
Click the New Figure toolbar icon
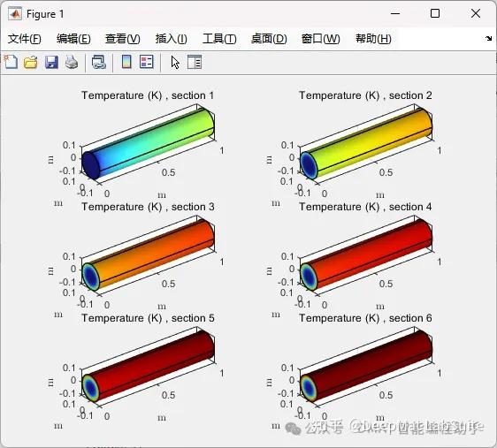coord(11,62)
